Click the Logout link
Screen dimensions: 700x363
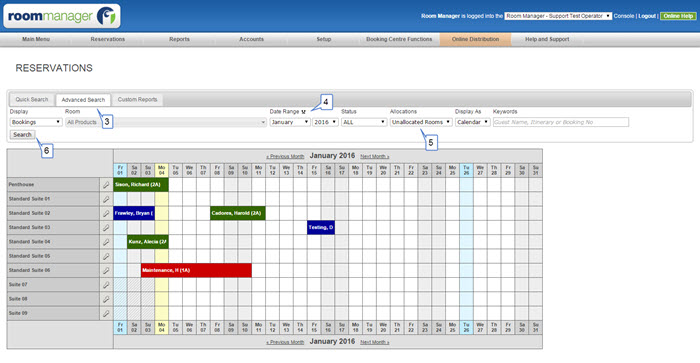(647, 16)
